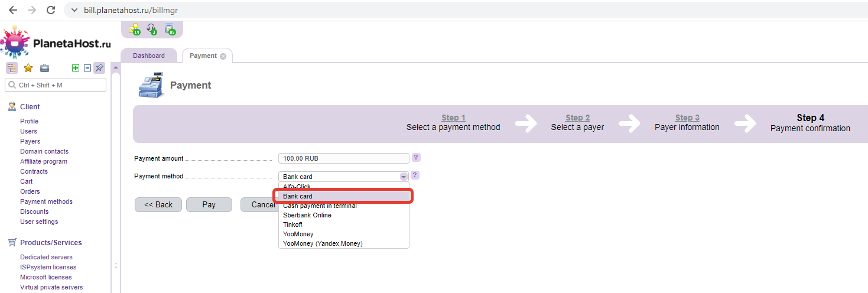868x293 pixels.
Task: Open support headset icon with badge 3
Action: pyautogui.click(x=152, y=28)
